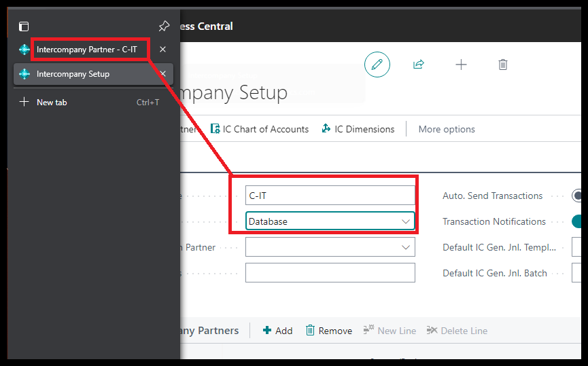The height and width of the screenshot is (366, 588).
Task: Switch to Intercompany Partner - C-IT tab
Action: point(86,50)
